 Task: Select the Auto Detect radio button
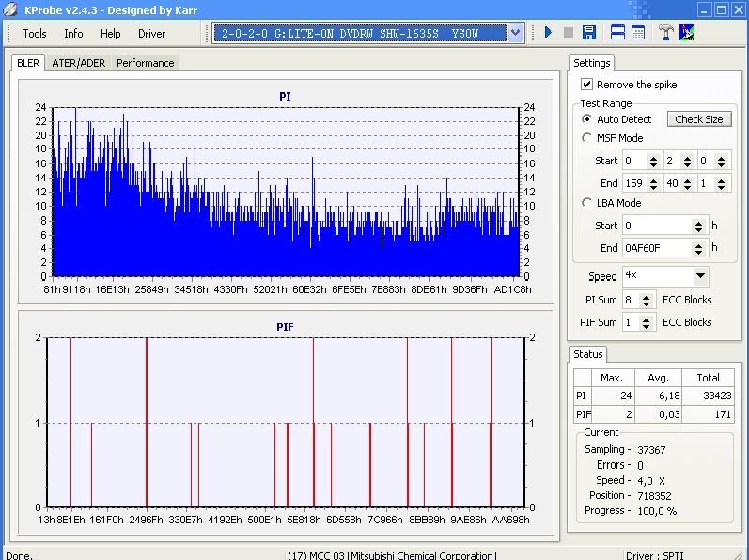pyautogui.click(x=586, y=119)
